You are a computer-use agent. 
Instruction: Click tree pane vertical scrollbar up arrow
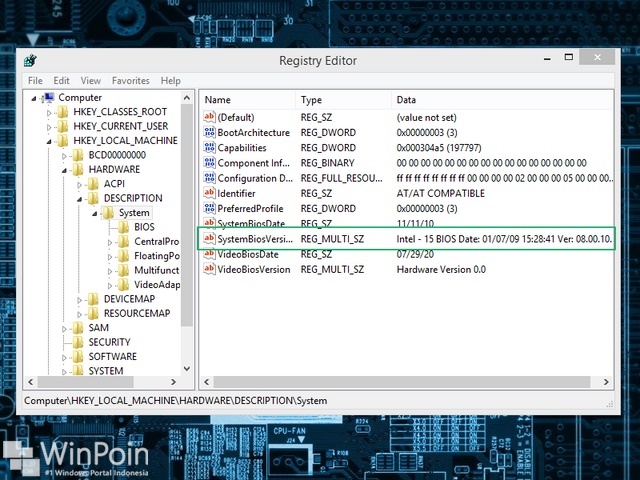pyautogui.click(x=187, y=98)
